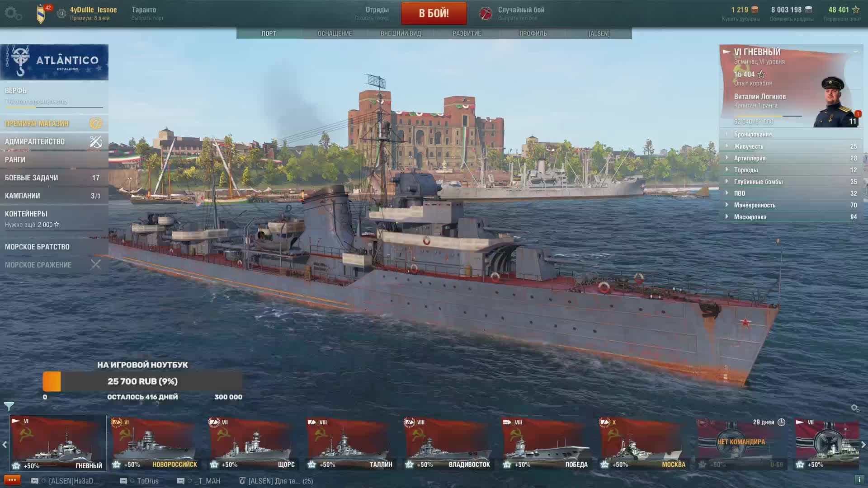Open the ship carousel filter funnel
Screen dimensions: 868x488
coord(9,406)
